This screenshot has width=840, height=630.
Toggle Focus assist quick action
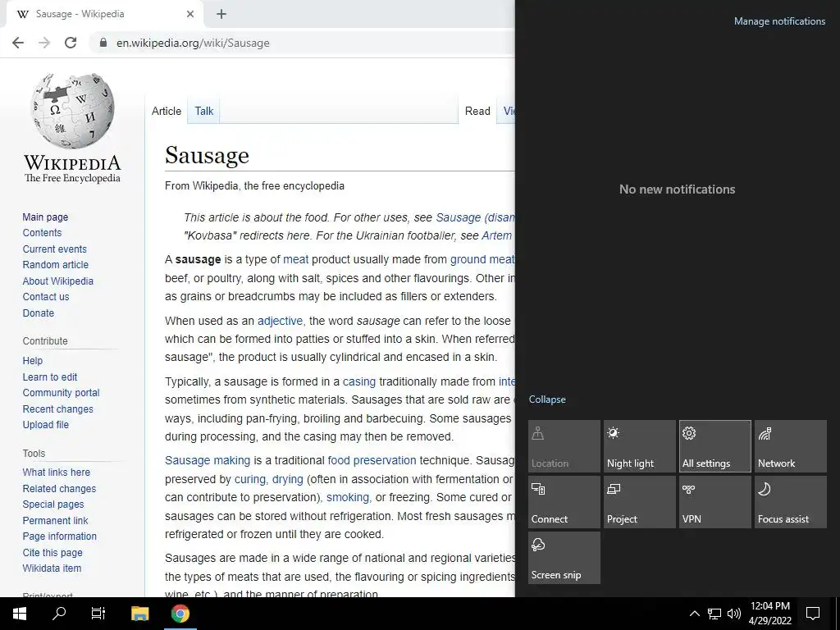point(791,502)
